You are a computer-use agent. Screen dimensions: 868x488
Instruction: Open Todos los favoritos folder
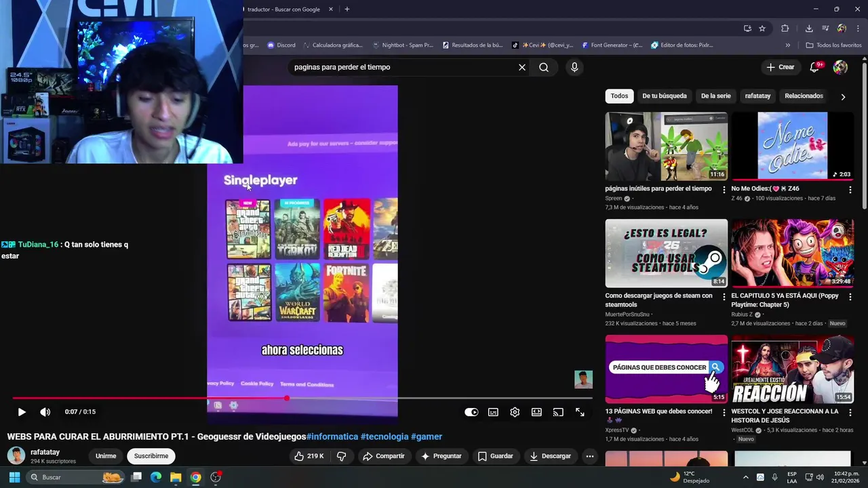click(x=833, y=45)
